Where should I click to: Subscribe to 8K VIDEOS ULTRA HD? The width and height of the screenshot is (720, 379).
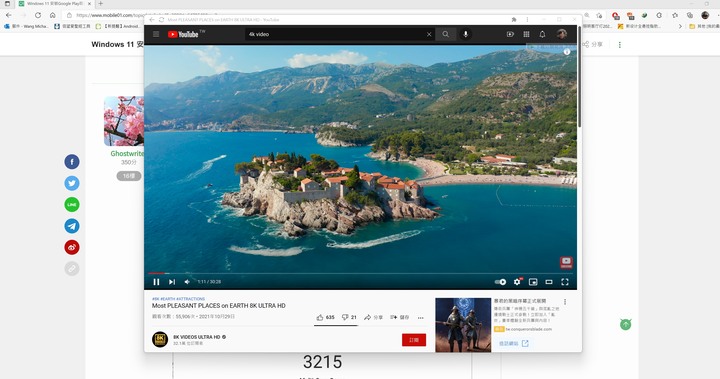414,340
